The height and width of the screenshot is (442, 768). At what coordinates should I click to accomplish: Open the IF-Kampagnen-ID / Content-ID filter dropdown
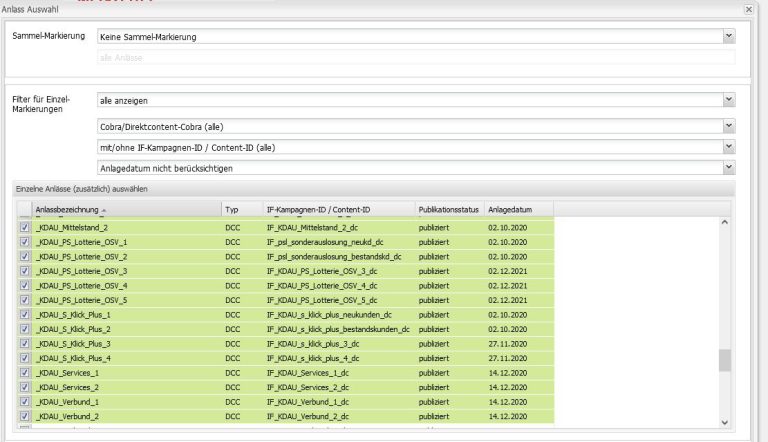point(729,147)
